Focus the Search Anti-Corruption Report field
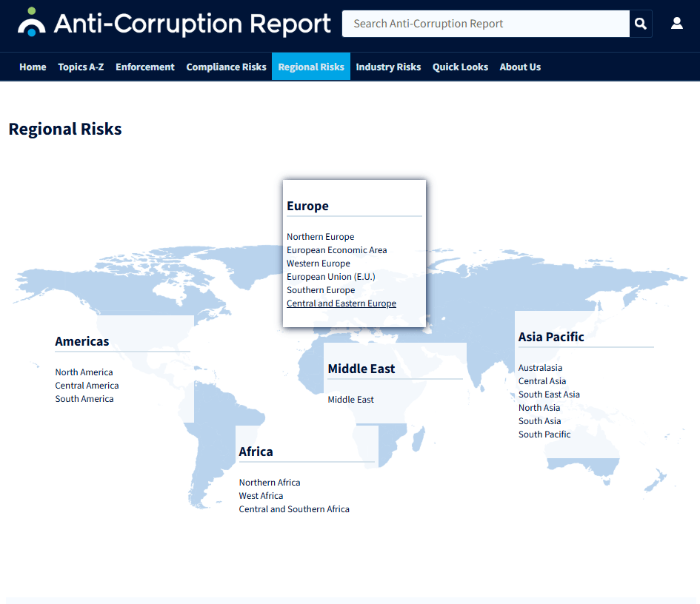The height and width of the screenshot is (604, 700). tap(486, 24)
